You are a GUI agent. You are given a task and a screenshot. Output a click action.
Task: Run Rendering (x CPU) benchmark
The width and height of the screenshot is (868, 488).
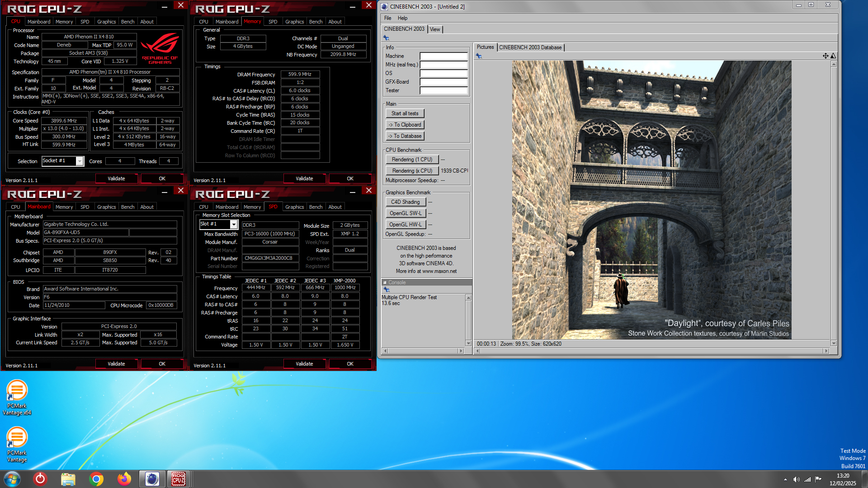[x=412, y=171]
